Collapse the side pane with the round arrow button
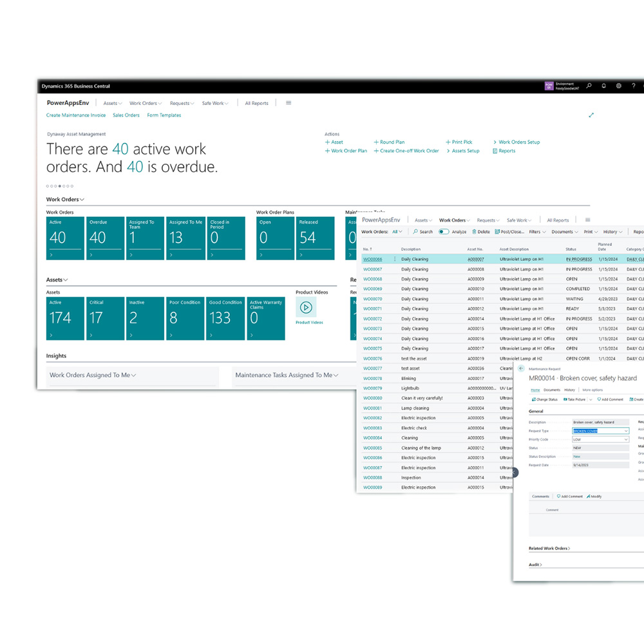Viewport: 644px width, 644px height. point(515,473)
